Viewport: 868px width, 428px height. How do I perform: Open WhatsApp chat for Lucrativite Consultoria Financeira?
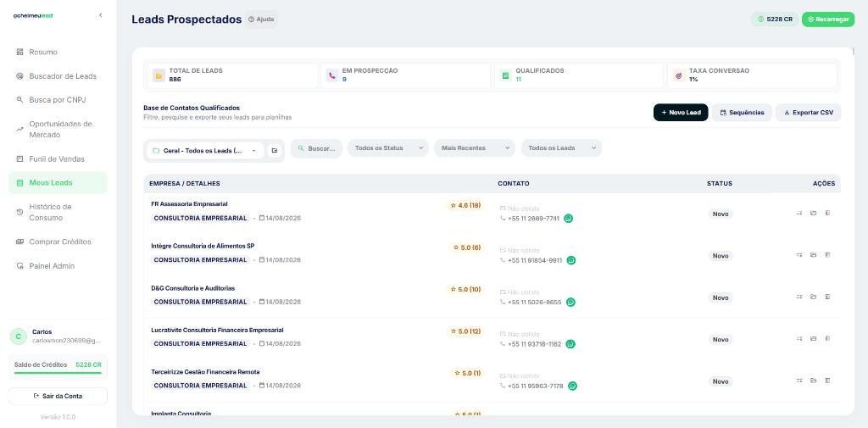[x=570, y=344]
